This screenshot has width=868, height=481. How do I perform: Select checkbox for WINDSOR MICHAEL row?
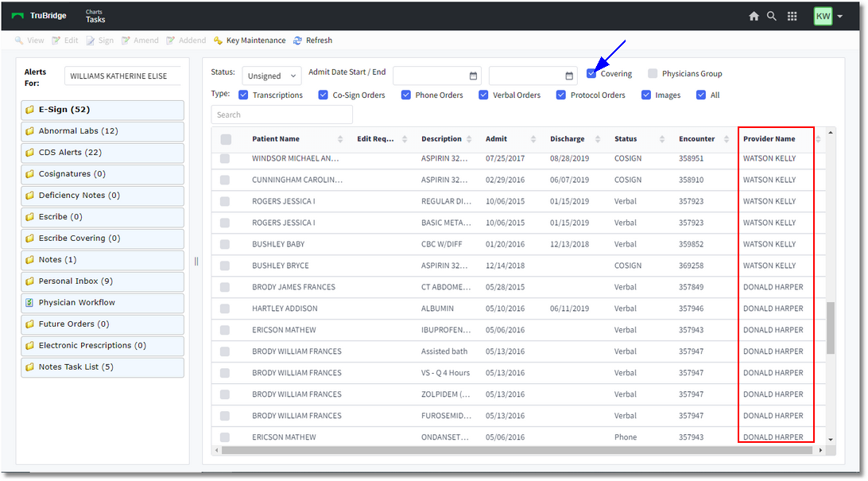tap(225, 159)
